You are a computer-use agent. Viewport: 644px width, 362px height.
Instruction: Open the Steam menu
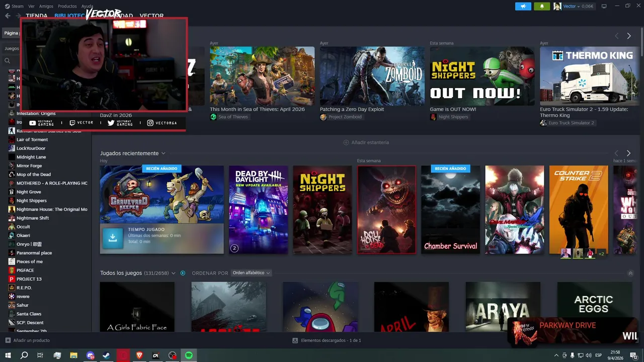(x=18, y=6)
